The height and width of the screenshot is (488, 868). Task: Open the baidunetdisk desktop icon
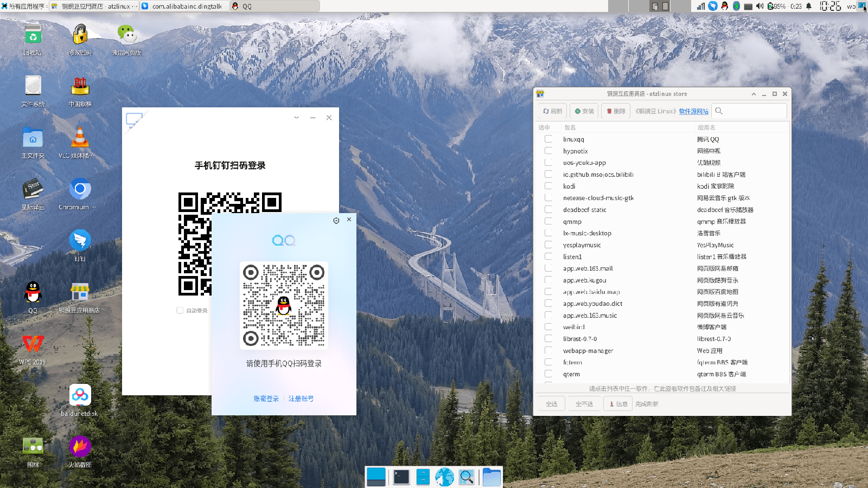[80, 396]
